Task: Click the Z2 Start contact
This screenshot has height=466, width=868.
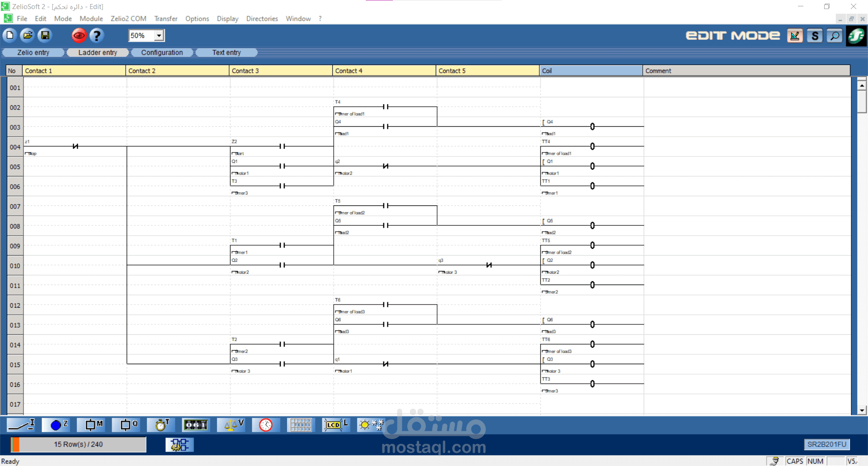Action: 282,146
